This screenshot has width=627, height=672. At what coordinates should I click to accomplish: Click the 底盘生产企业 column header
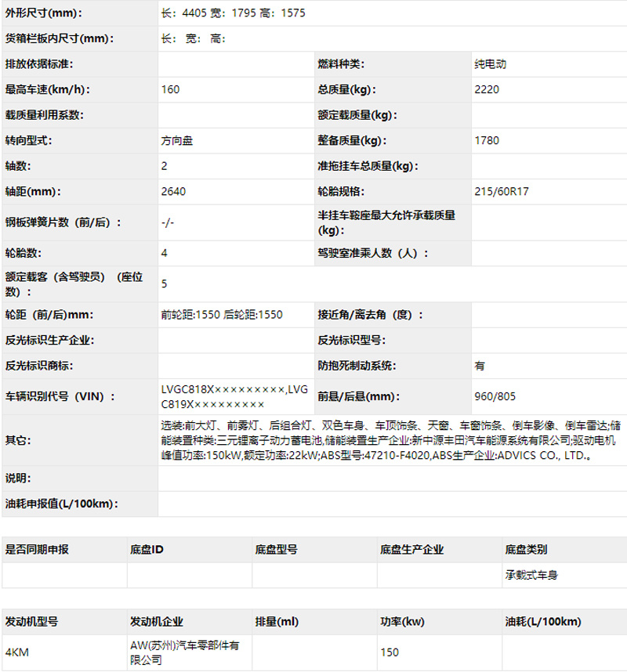[411, 550]
